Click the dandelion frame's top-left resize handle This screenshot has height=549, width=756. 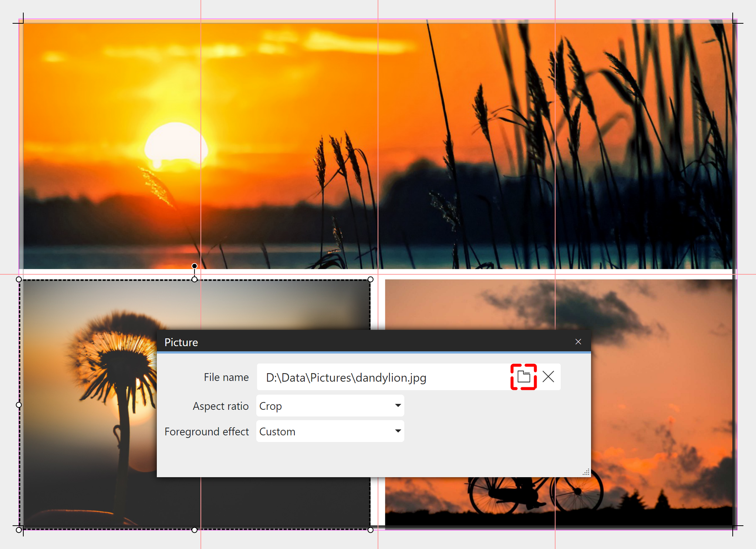tap(19, 279)
